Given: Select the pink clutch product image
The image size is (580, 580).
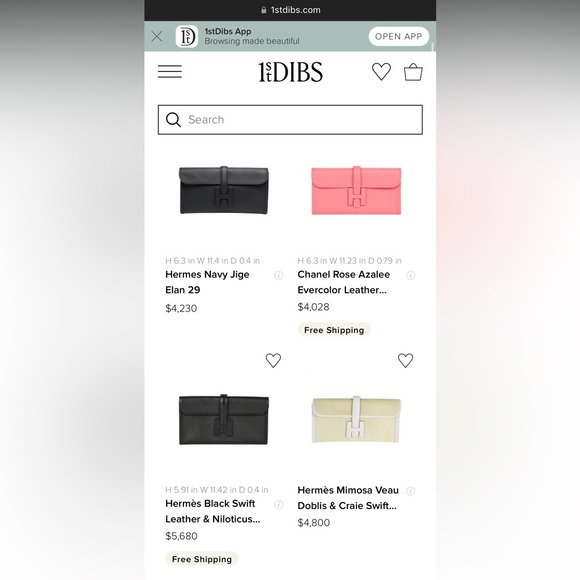Looking at the screenshot, I should click(x=356, y=190).
